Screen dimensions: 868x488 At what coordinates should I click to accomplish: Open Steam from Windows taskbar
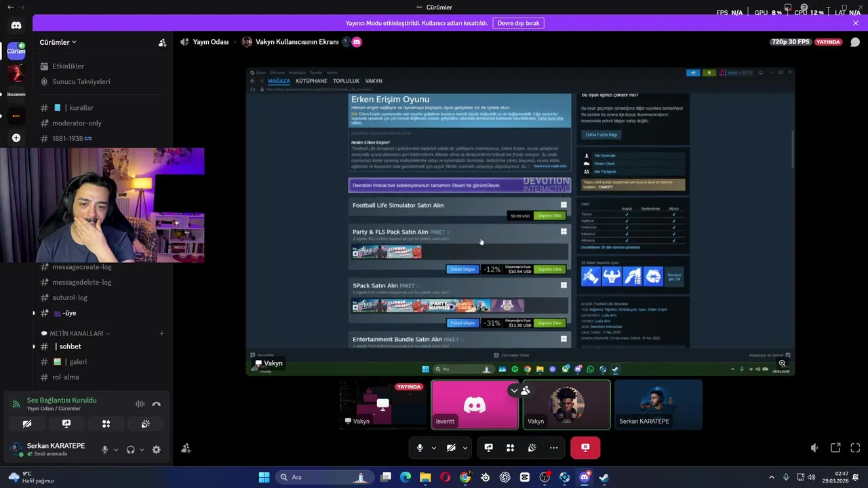(604, 477)
